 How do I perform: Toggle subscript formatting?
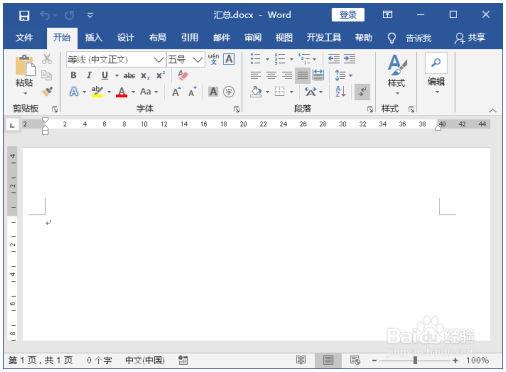pos(145,76)
